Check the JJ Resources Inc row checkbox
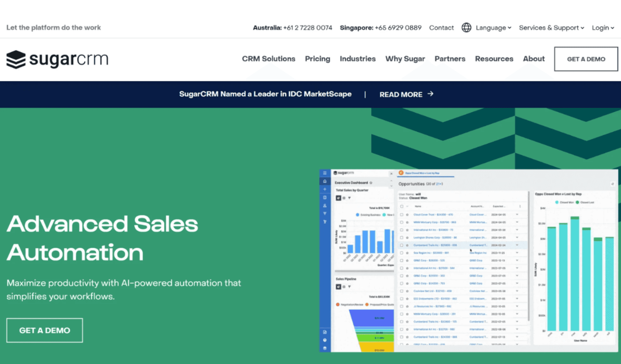This screenshot has height=364, width=621. click(x=402, y=306)
